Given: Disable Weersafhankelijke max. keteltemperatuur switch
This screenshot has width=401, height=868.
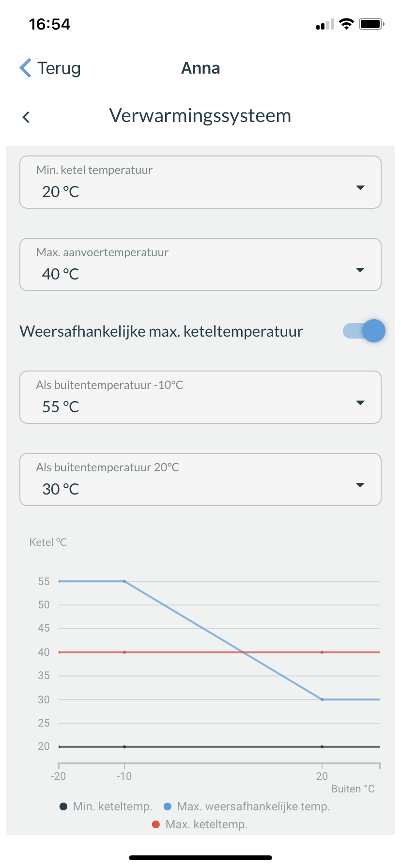Looking at the screenshot, I should [364, 331].
